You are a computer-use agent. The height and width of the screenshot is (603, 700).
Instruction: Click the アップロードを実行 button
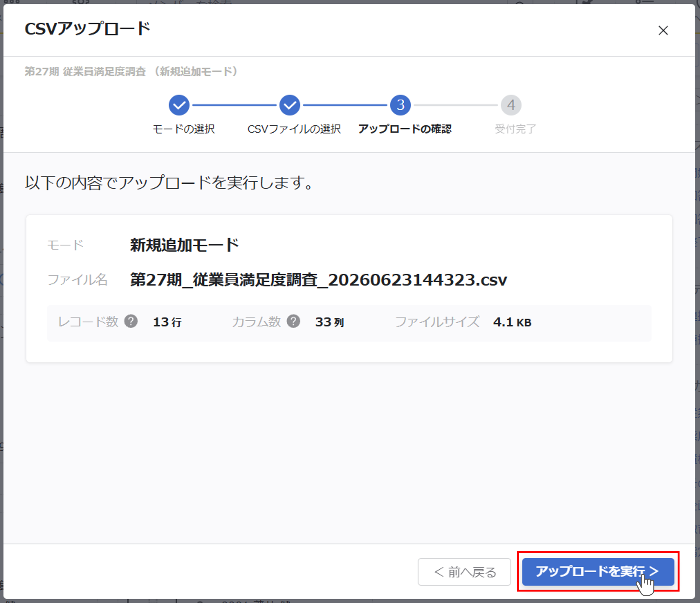point(598,572)
